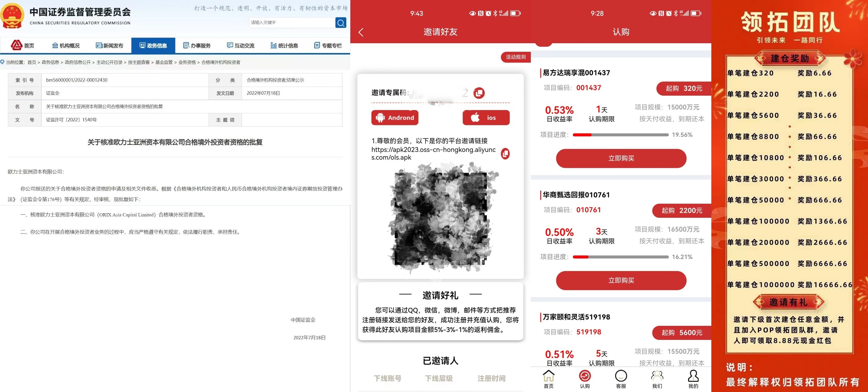
Task: Click 基金监管 in the breadcrumb path
Action: pyautogui.click(x=164, y=62)
